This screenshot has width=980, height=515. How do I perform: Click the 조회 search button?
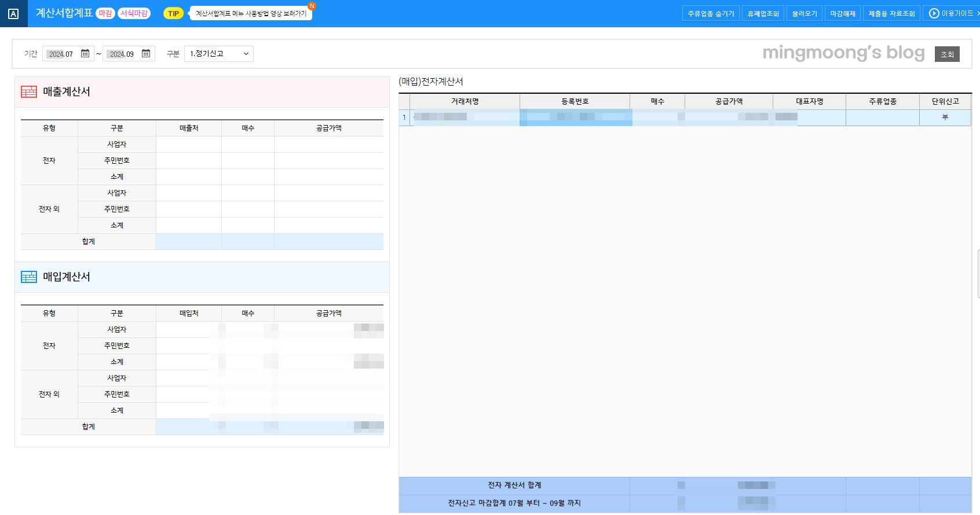point(947,54)
